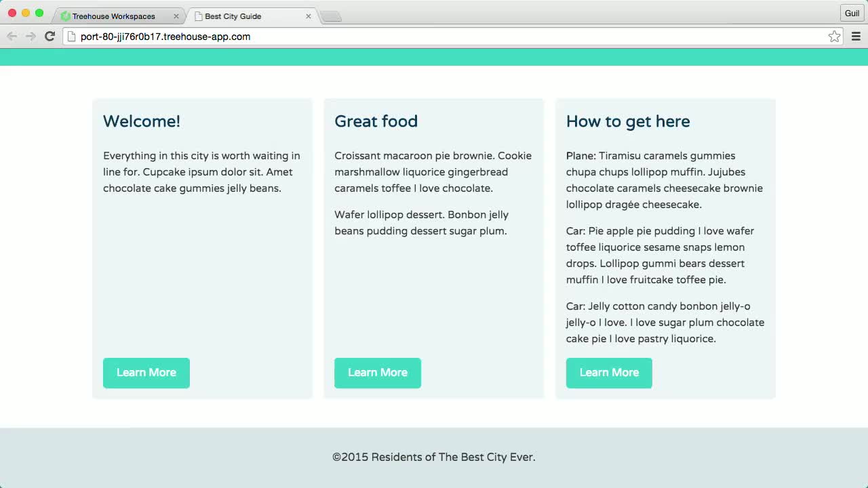The image size is (868, 488).
Task: Click the Welcome! card heading
Action: pyautogui.click(x=141, y=121)
